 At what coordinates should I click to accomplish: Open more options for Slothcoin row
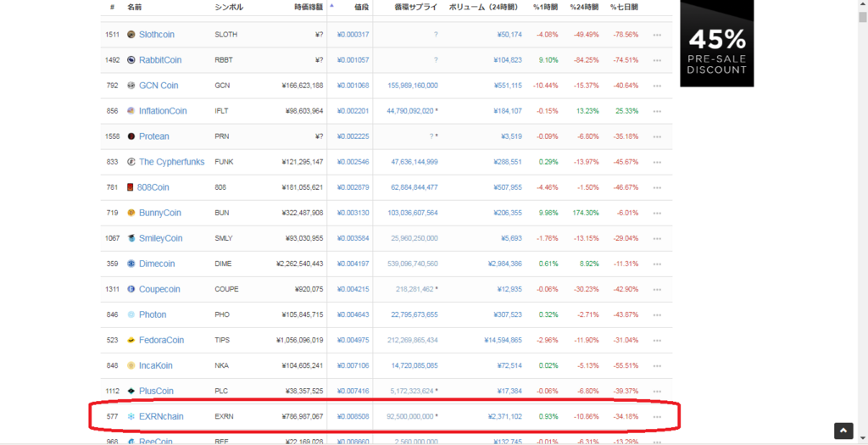[657, 35]
